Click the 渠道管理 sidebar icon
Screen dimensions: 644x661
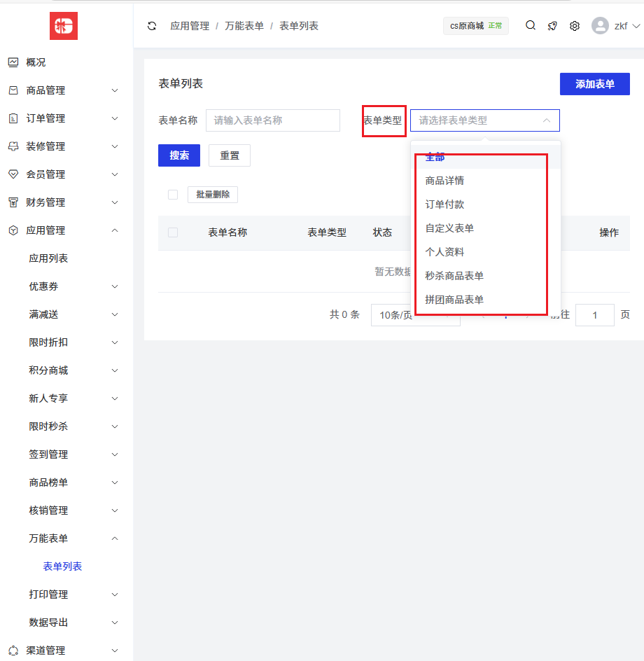[13, 650]
